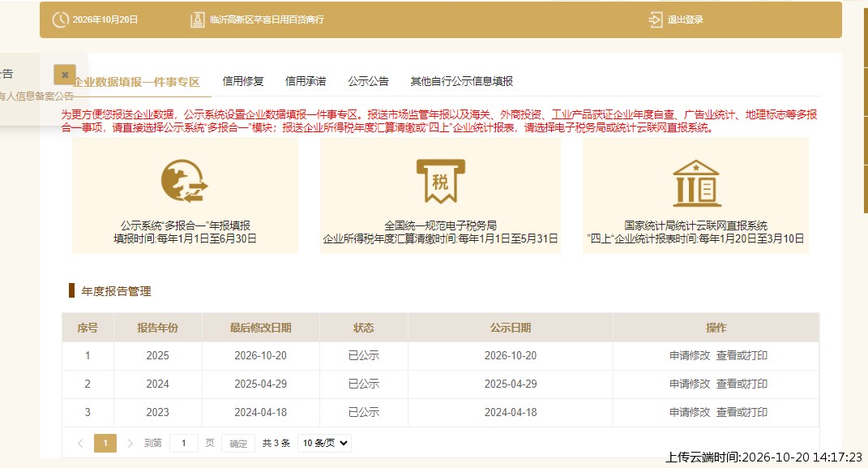Click report year cell 2023
Viewport: 868px width, 468px height.
158,412
